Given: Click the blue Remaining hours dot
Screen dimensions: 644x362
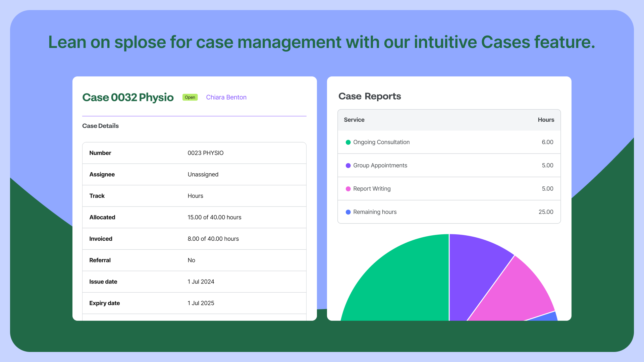Looking at the screenshot, I should pos(348,212).
